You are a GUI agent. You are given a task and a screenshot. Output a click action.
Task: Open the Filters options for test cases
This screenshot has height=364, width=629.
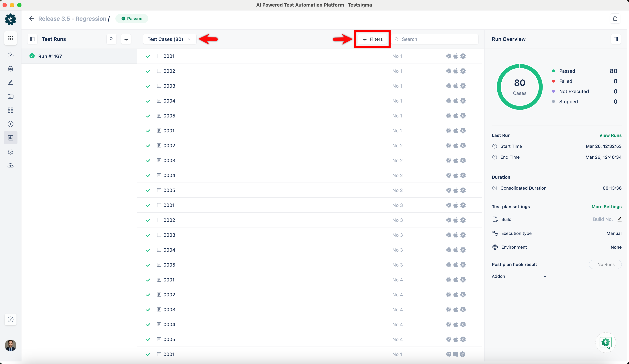coord(372,39)
